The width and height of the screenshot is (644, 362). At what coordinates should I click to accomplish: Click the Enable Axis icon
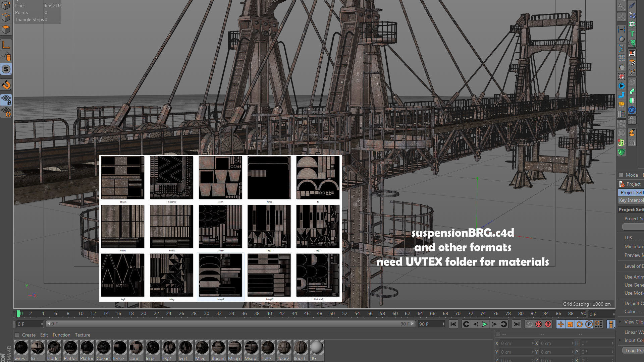click(x=6, y=45)
